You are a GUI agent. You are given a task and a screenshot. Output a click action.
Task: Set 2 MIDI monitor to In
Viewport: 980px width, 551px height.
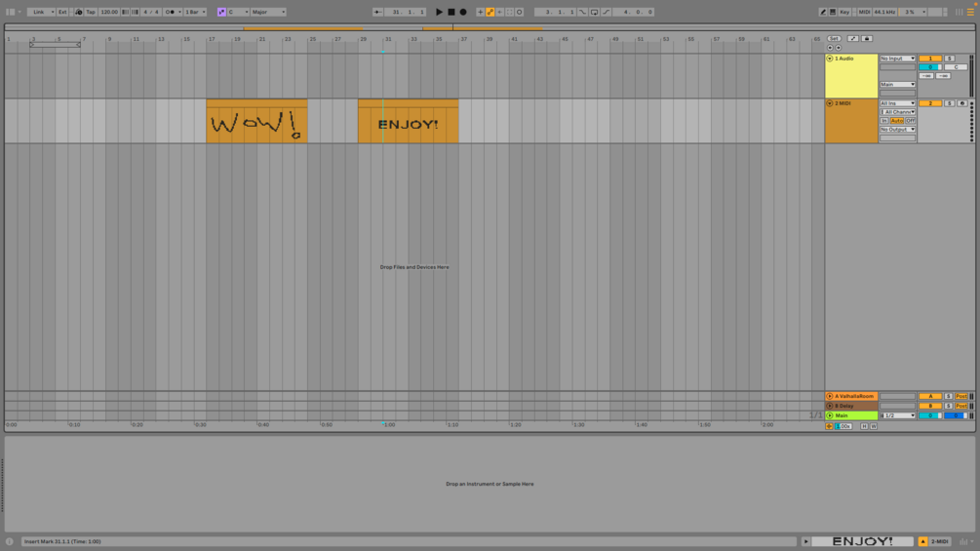pyautogui.click(x=884, y=121)
